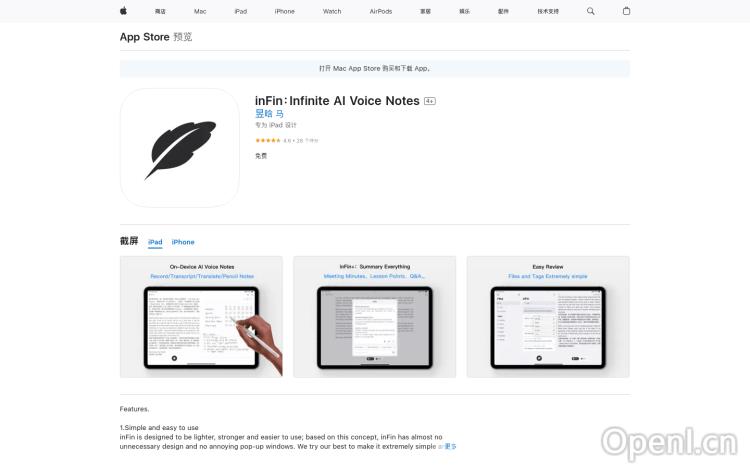Click the inFin feather app icon
Screen dimensions: 750x468
(180, 148)
